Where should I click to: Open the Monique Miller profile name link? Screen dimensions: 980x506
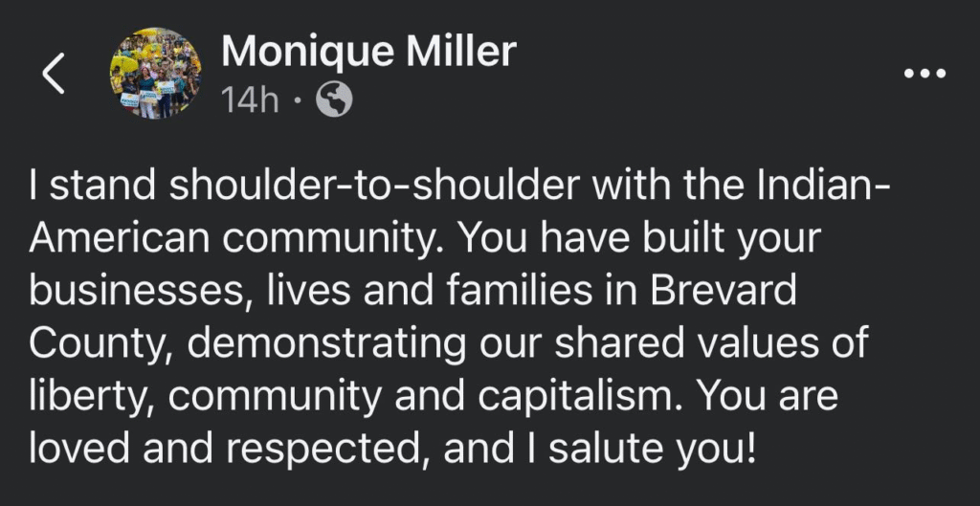(368, 52)
